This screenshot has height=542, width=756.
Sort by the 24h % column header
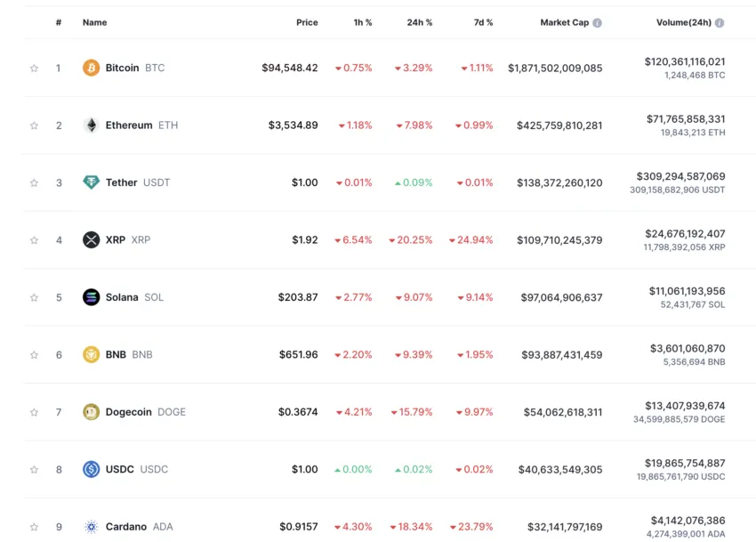(420, 23)
